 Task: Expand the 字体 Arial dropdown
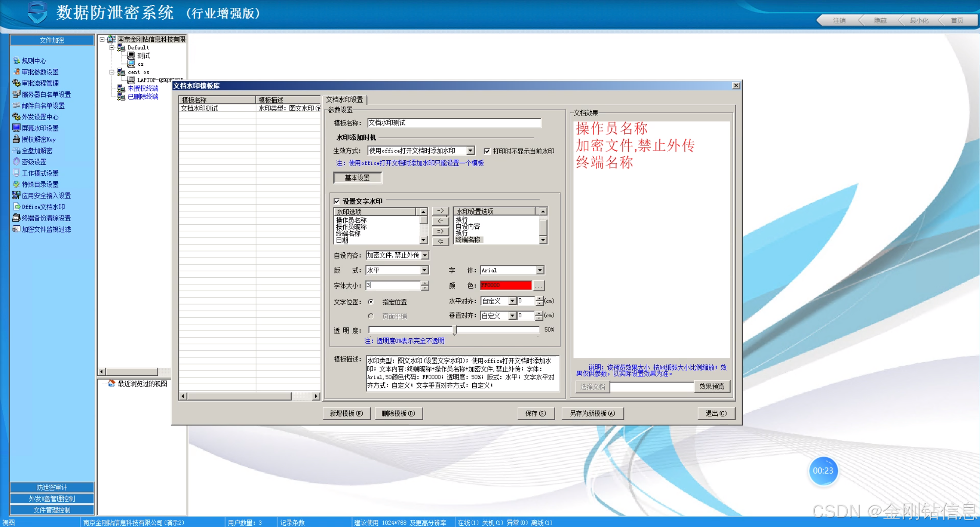coord(540,270)
